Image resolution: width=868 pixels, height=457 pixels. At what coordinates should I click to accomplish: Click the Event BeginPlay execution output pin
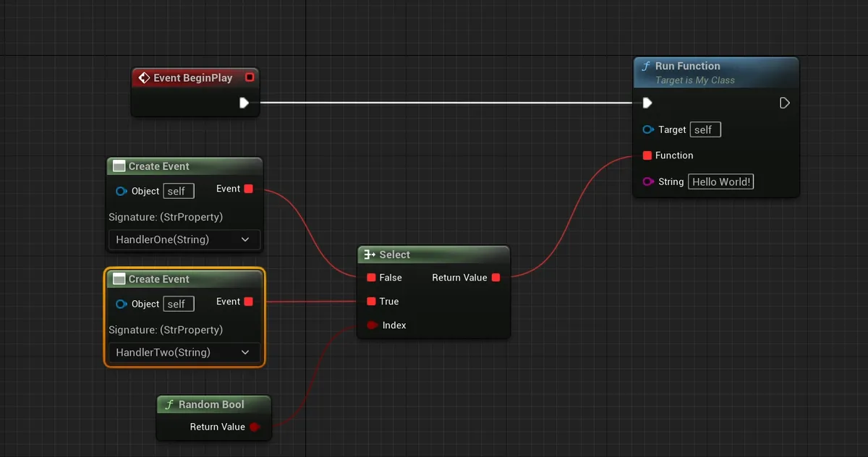[244, 103]
